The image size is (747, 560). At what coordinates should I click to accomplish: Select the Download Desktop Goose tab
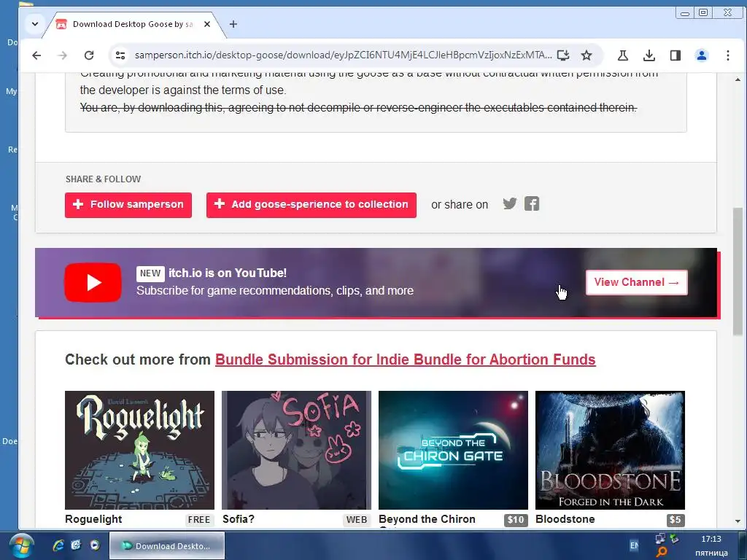coord(132,24)
